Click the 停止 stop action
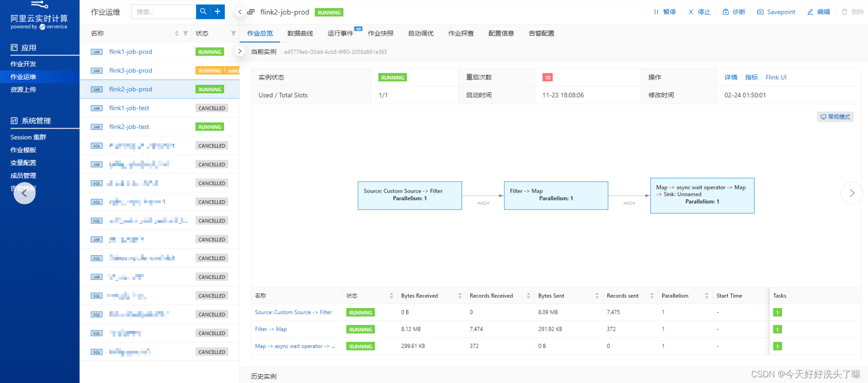The image size is (868, 383). click(x=699, y=12)
